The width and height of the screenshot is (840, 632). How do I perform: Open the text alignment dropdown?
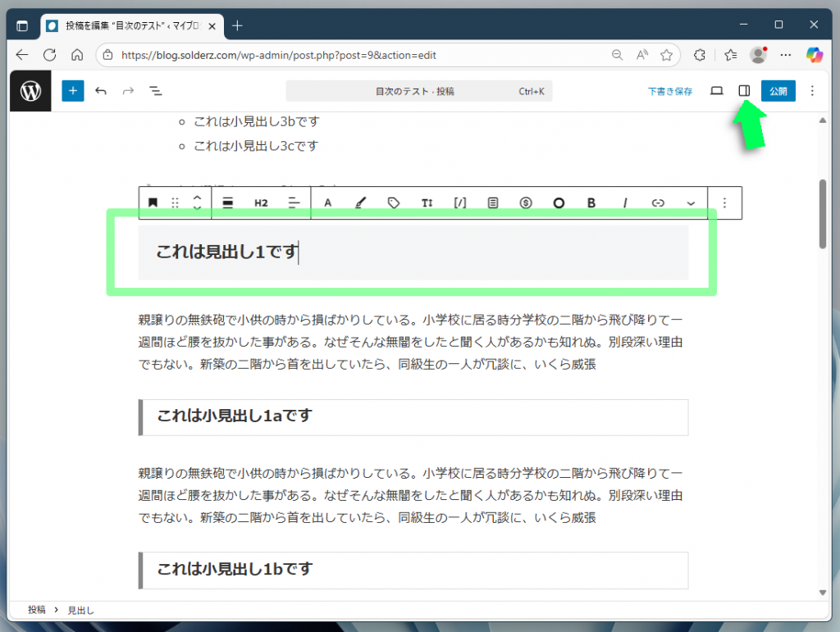coord(294,202)
